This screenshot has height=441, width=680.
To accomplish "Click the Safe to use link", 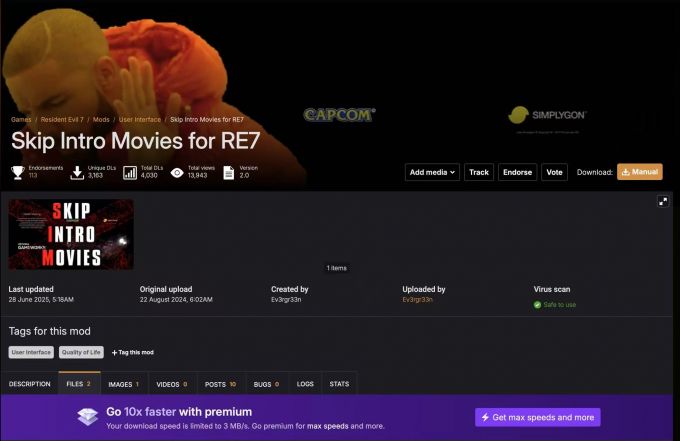I will tap(559, 305).
